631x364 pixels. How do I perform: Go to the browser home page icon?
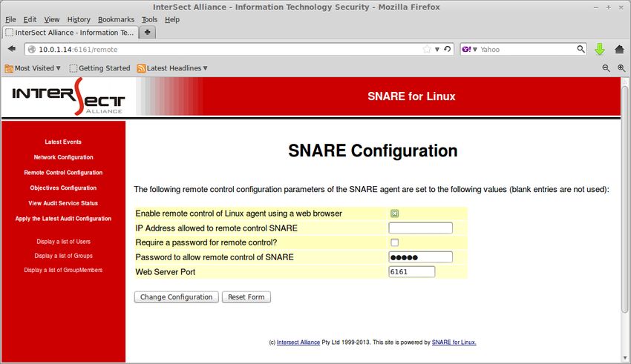[x=619, y=49]
